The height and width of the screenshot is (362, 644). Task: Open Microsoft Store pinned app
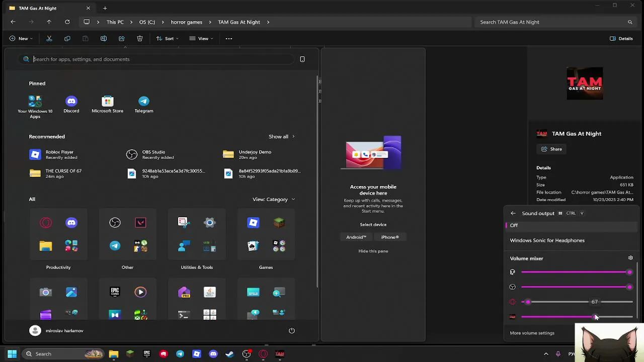[x=107, y=105]
